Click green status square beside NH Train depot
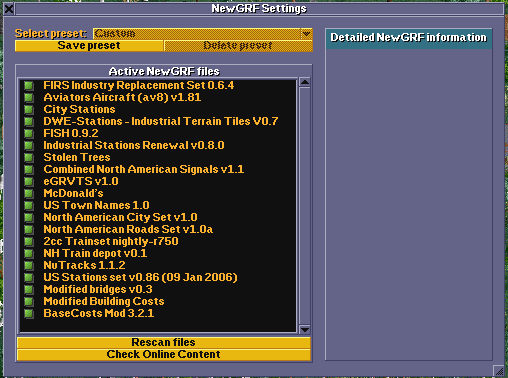The height and width of the screenshot is (378, 508). pyautogui.click(x=29, y=254)
